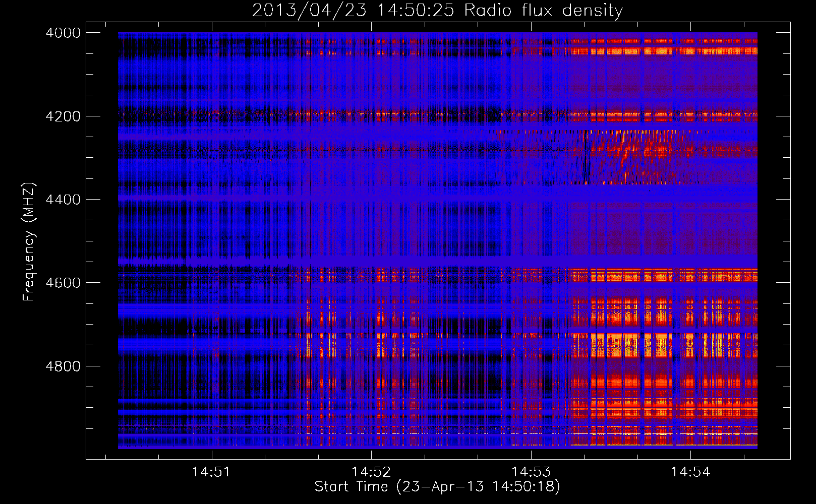Click the 4000 frequency axis label
This screenshot has width=816, height=504.
pos(63,33)
